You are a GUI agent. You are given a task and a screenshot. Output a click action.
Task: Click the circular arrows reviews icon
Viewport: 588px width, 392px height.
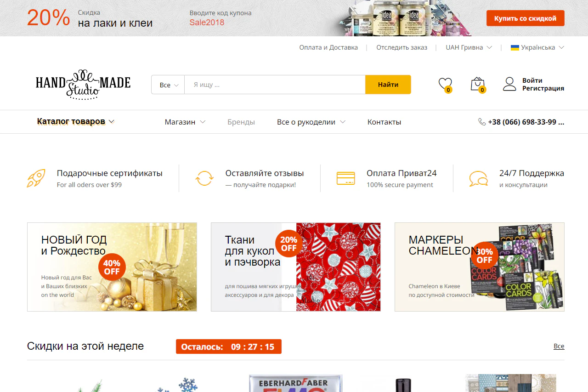(204, 178)
